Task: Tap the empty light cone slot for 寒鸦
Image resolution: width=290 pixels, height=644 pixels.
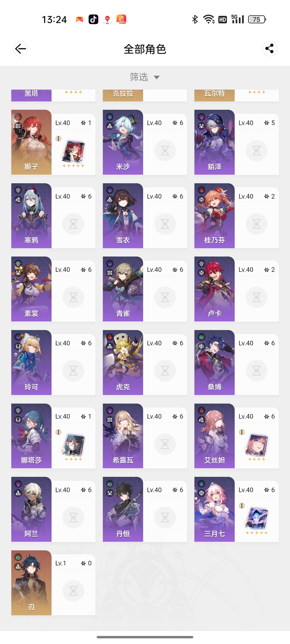Action: coord(73,224)
